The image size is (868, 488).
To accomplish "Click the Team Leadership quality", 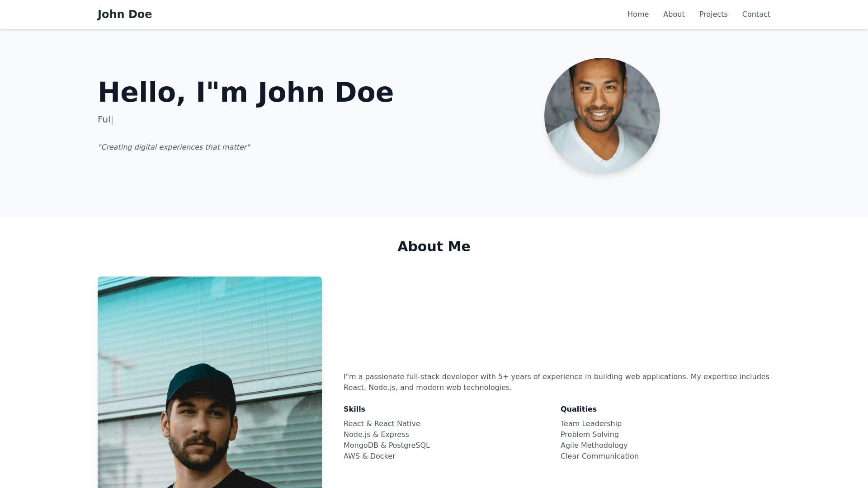I will (x=590, y=424).
